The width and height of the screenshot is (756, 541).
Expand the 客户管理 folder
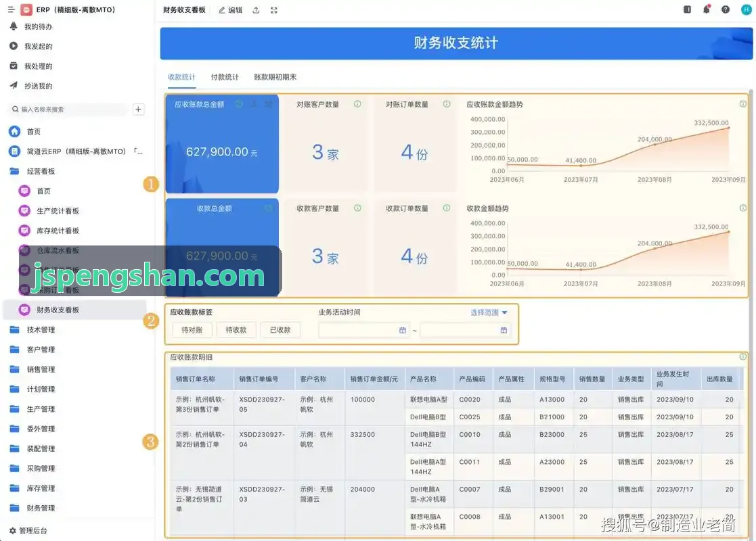coord(32,349)
